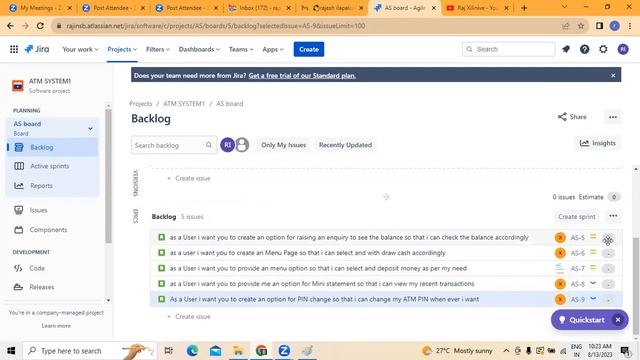This screenshot has height=360, width=640.
Task: Open the Apps dropdown
Action: pos(273,49)
